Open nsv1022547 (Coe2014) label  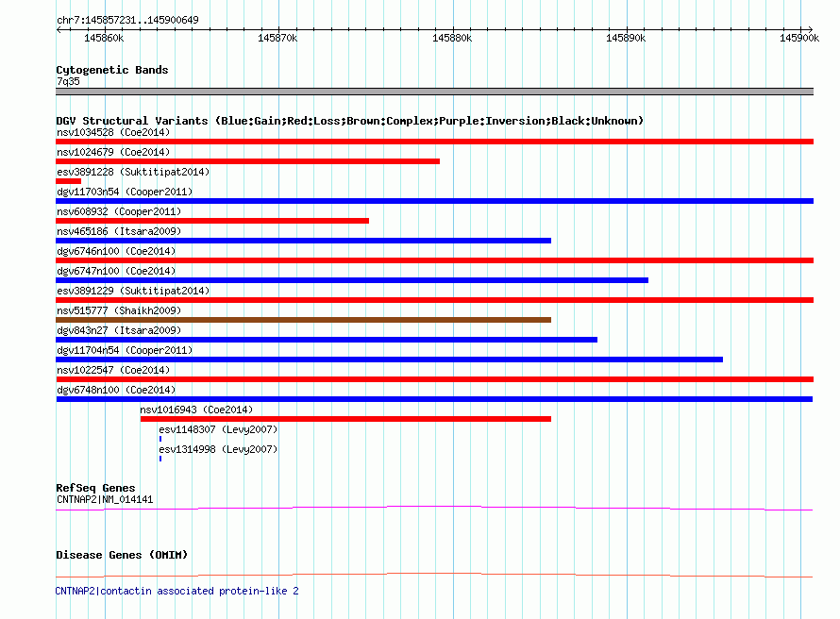[x=113, y=370]
